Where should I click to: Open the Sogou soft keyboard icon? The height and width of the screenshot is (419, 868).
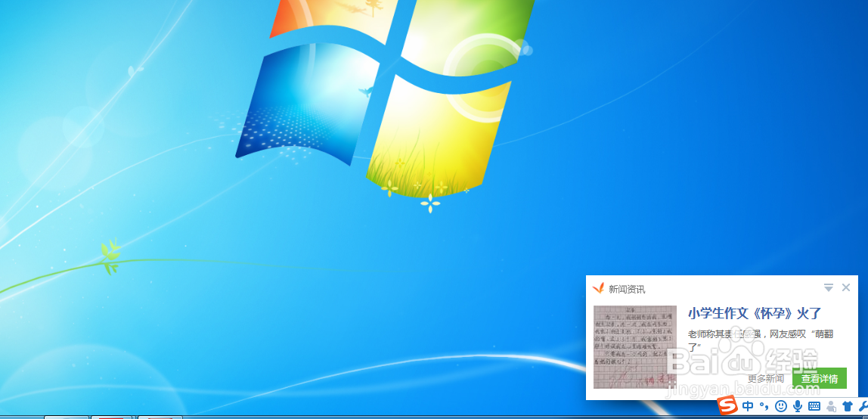point(814,406)
